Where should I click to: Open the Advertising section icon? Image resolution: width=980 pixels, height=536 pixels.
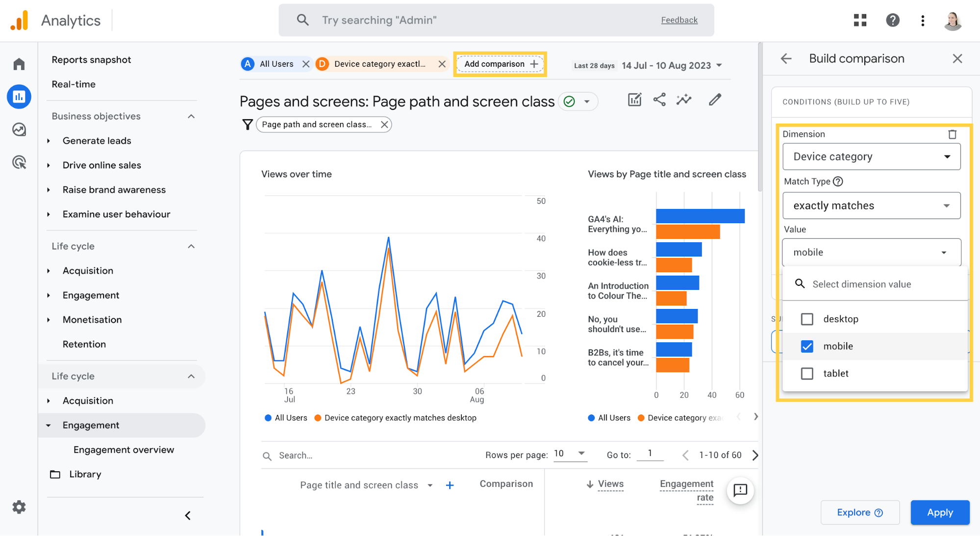pos(19,162)
